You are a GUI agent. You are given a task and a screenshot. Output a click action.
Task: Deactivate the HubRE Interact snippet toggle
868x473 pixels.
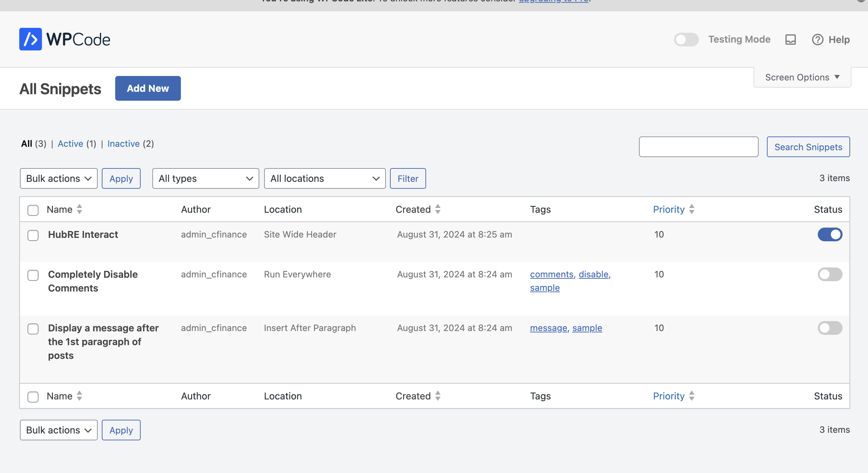830,234
